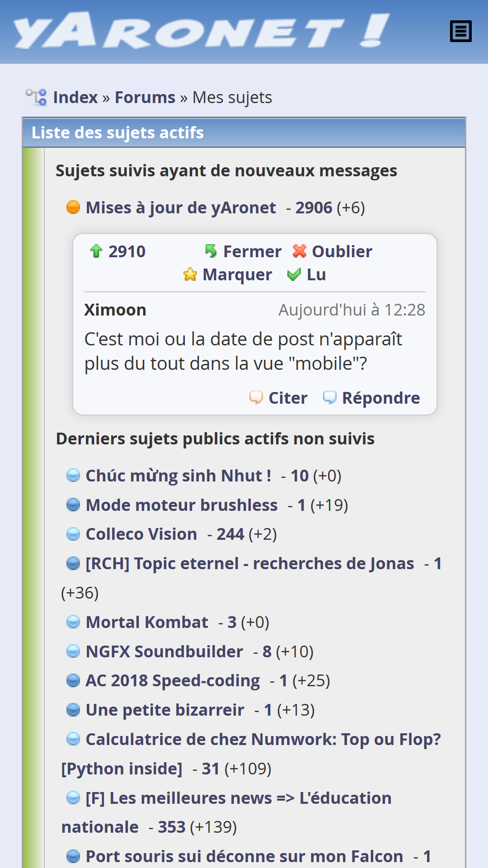Click the green up arrow beside 2910
The image size is (488, 868).
pos(96,251)
